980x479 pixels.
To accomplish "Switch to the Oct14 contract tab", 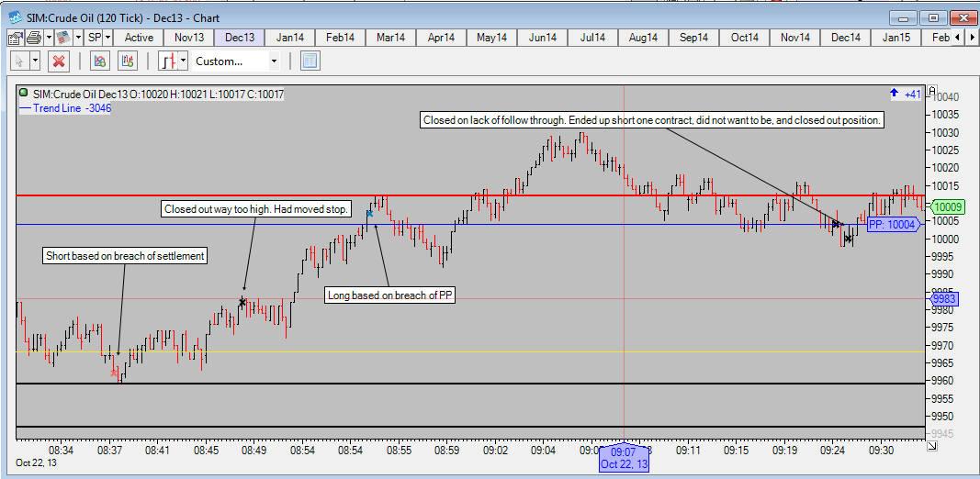I will [744, 38].
